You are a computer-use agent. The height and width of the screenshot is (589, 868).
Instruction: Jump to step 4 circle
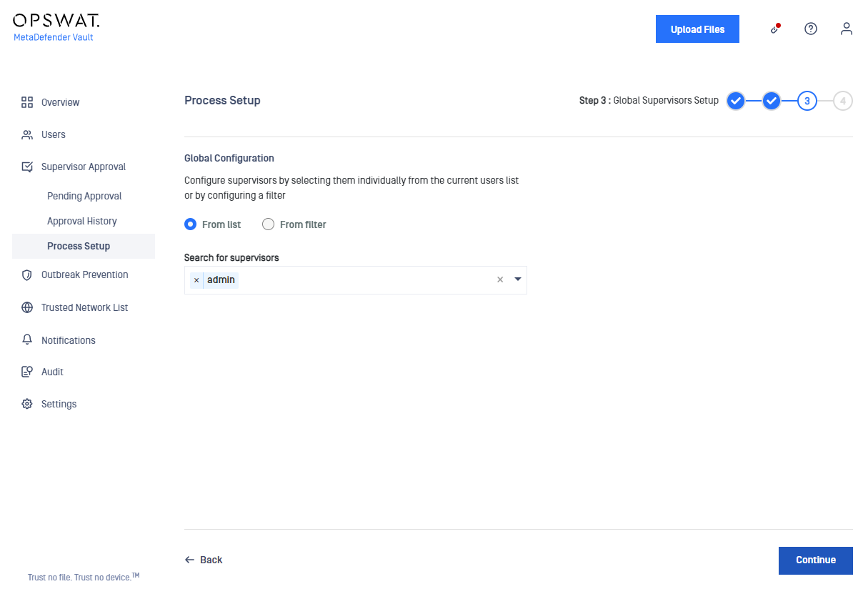pos(843,101)
